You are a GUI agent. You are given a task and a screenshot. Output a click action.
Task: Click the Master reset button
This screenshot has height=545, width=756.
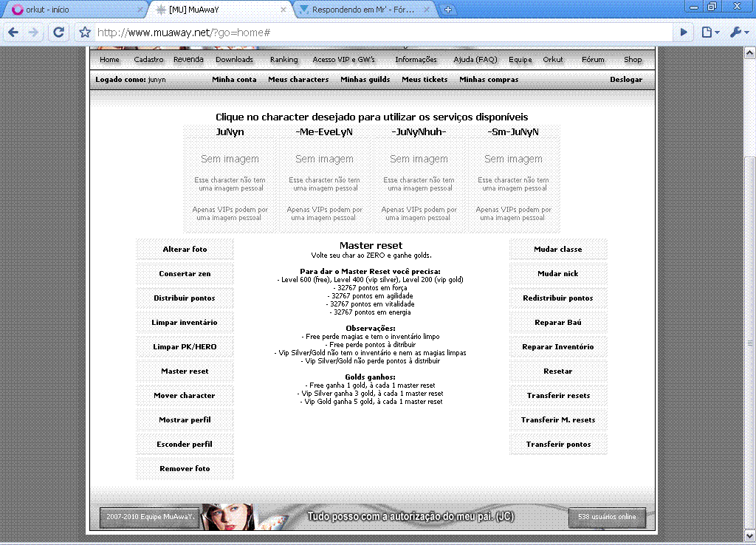click(185, 371)
